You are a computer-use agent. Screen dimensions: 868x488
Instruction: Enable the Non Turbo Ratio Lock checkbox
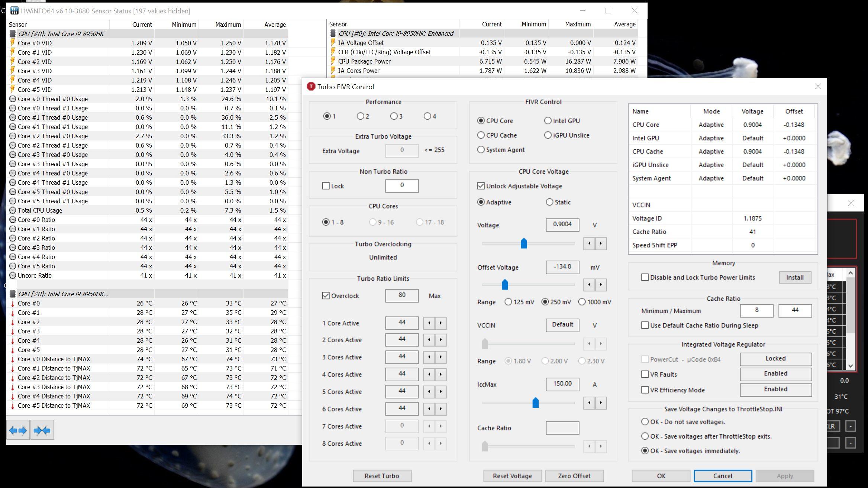326,186
